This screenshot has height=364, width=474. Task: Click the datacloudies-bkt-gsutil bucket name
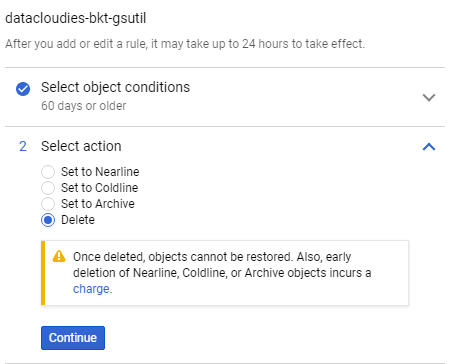click(76, 18)
